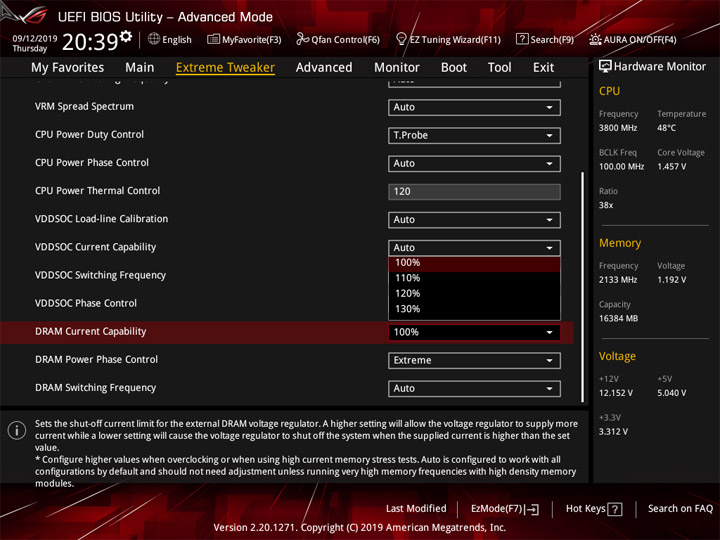Image resolution: width=720 pixels, height=540 pixels.
Task: Click Core Voltage value 1.457 V
Action: tap(671, 167)
